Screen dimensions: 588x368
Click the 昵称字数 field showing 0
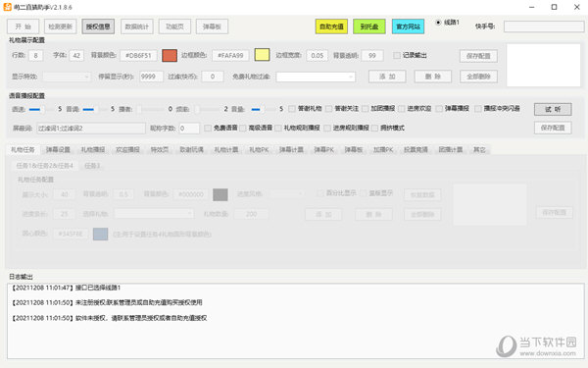pos(189,129)
